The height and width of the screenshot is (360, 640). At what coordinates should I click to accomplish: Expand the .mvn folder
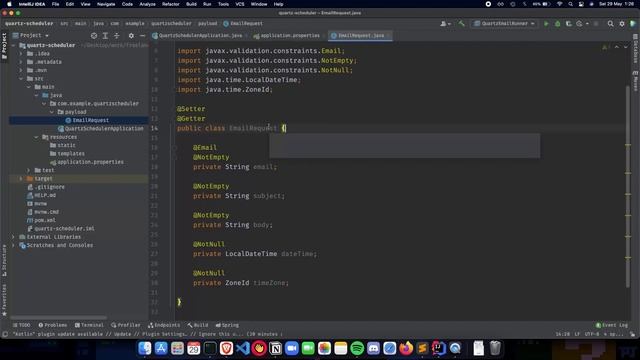(21, 70)
